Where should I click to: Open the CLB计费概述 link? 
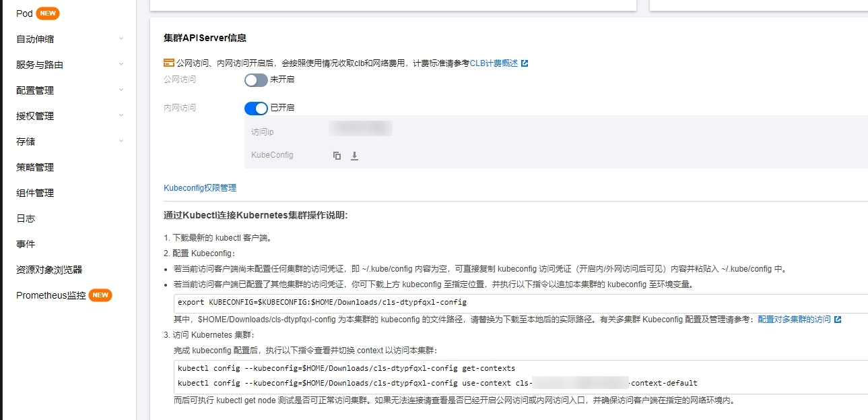click(494, 63)
